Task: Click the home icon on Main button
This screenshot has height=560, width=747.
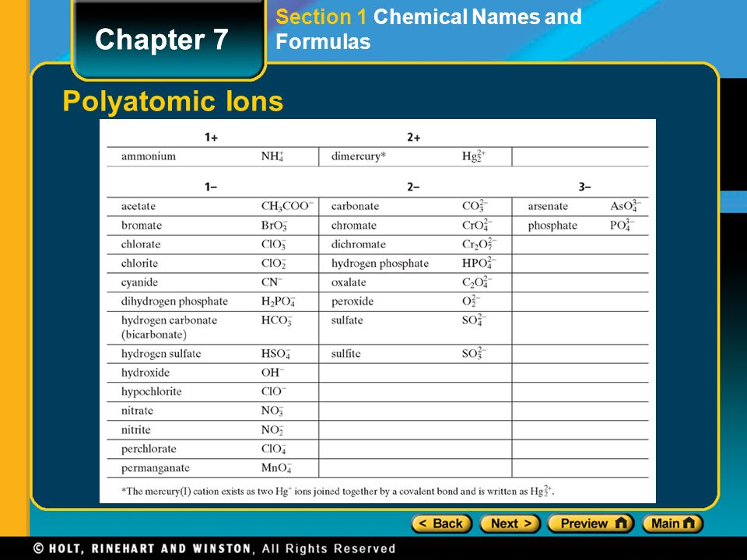Action: tap(689, 523)
